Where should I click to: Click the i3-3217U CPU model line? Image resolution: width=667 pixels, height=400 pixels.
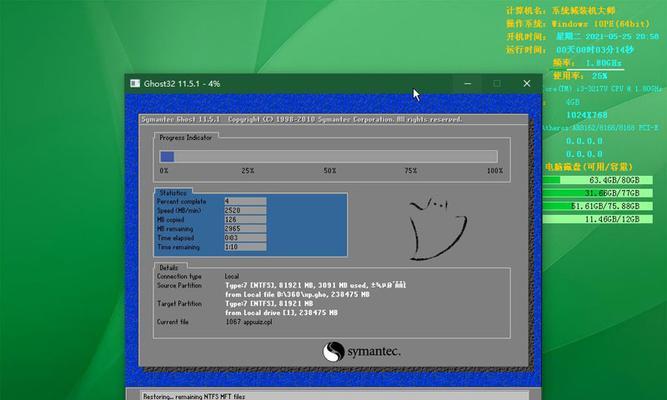coord(602,89)
